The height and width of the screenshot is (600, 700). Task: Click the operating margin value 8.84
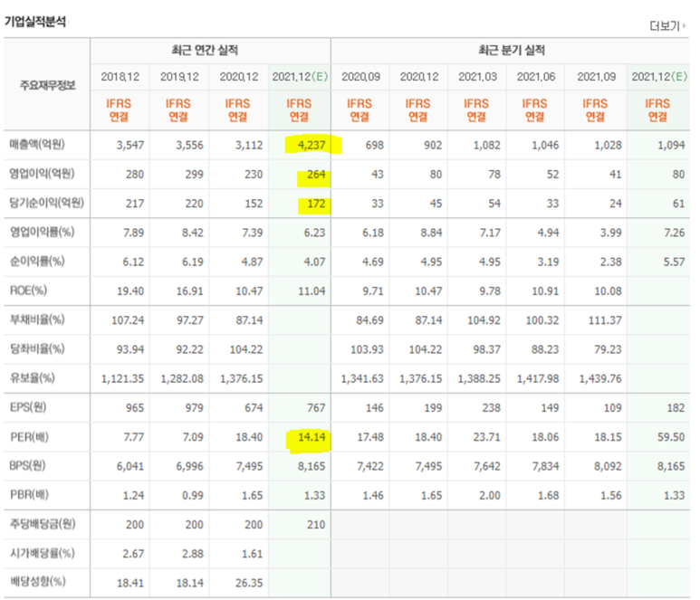coord(431,233)
